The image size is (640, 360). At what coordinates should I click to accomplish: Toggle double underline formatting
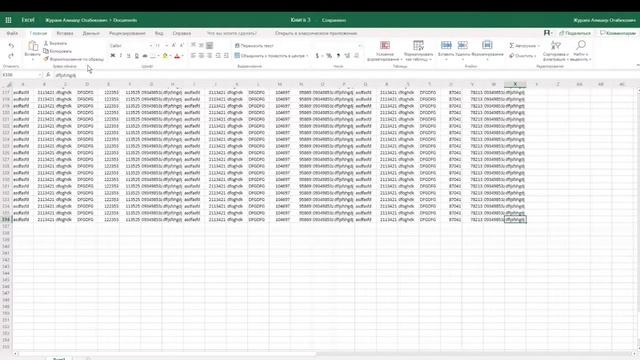tap(137, 56)
